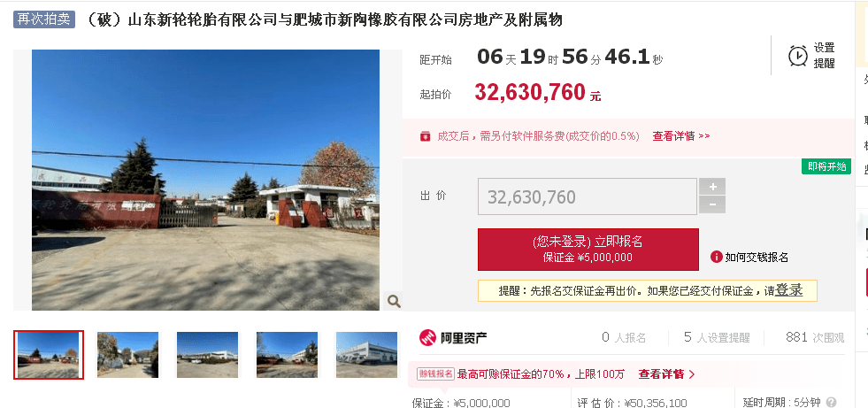Click the bid amount input field
Viewport: 868px width, 408px height.
point(588,196)
